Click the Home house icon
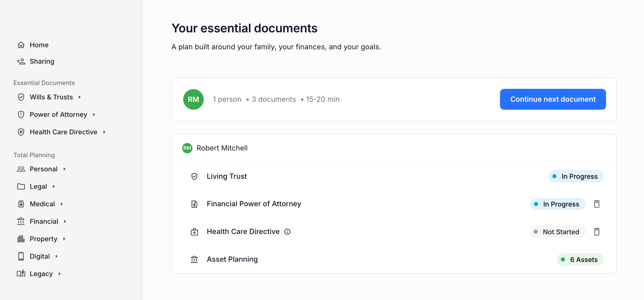Screen dimensions: 644x300 pos(21,45)
